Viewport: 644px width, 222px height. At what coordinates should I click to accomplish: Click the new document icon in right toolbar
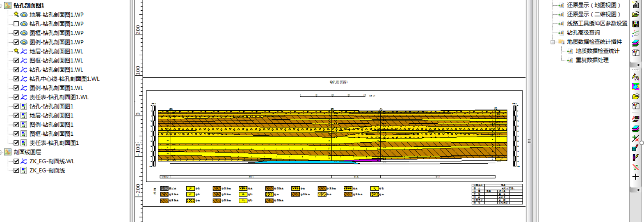pos(635,5)
